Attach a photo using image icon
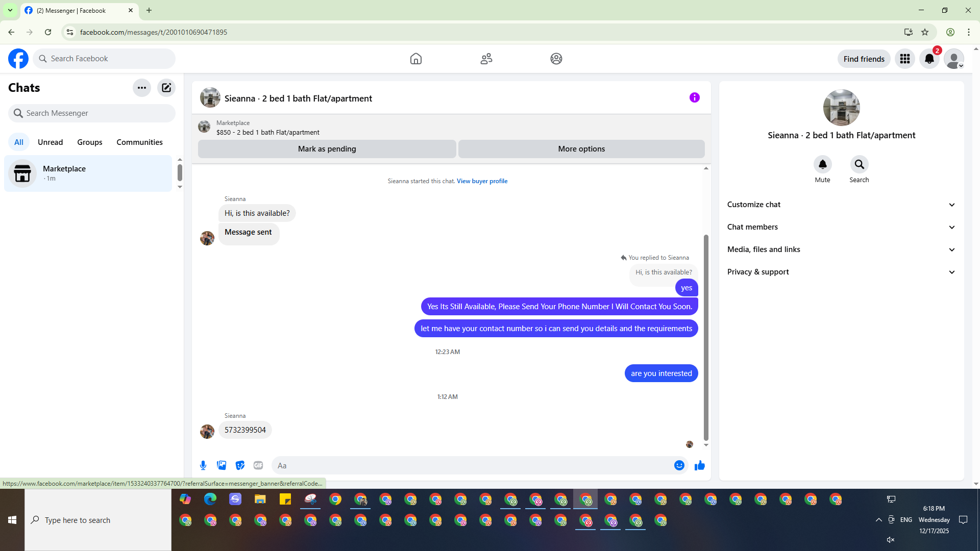This screenshot has height=551, width=980. 222,465
